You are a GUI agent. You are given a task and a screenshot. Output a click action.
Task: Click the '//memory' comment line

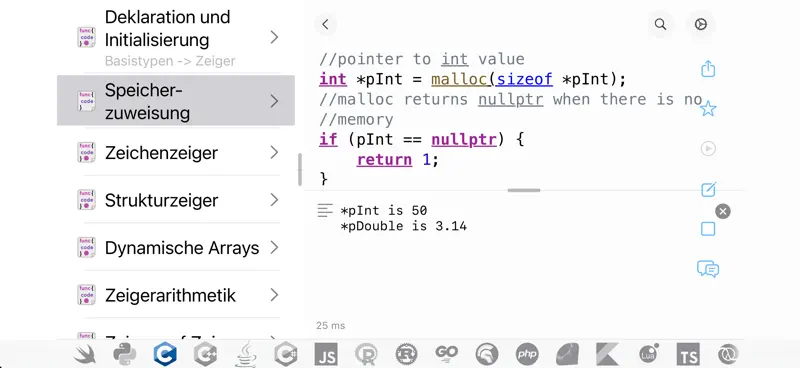coord(357,120)
